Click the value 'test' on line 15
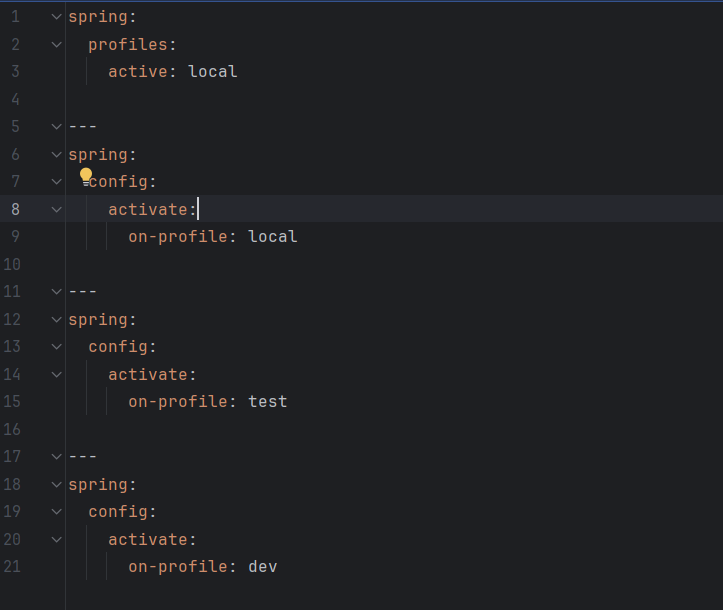The width and height of the screenshot is (723, 610). pos(267,402)
